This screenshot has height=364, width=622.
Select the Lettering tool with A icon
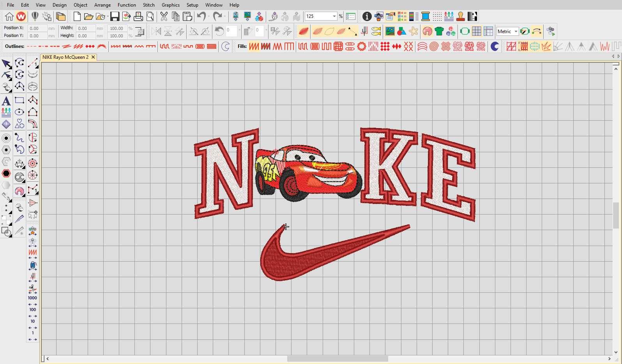point(6,101)
